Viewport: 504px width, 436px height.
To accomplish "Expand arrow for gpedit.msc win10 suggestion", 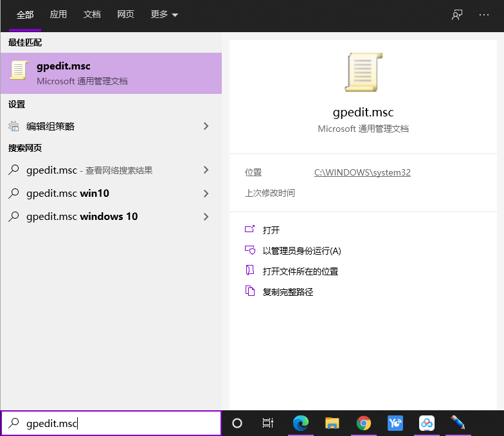I will (206, 194).
